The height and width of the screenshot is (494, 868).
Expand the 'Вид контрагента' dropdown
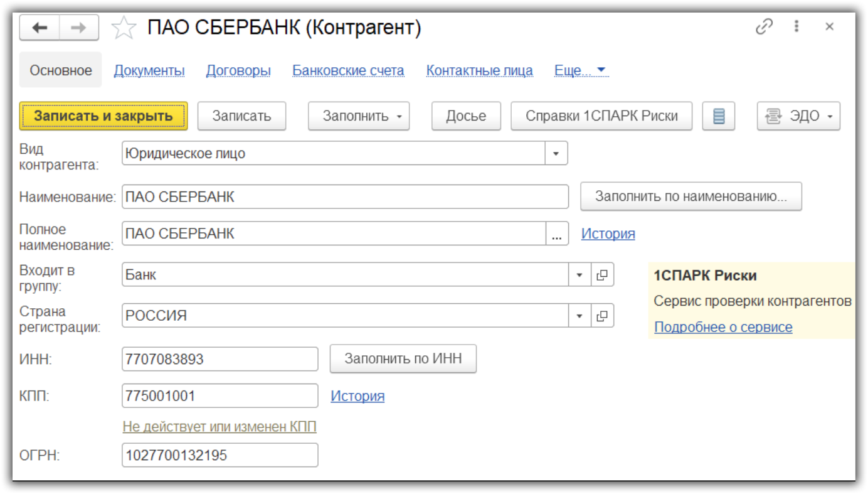click(x=556, y=153)
